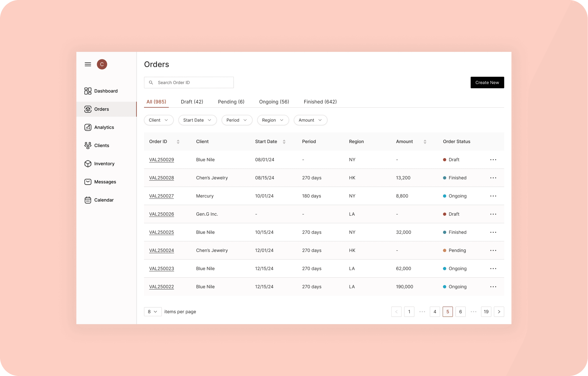
Task: Sort table by Order ID arrows
Action: tap(178, 142)
